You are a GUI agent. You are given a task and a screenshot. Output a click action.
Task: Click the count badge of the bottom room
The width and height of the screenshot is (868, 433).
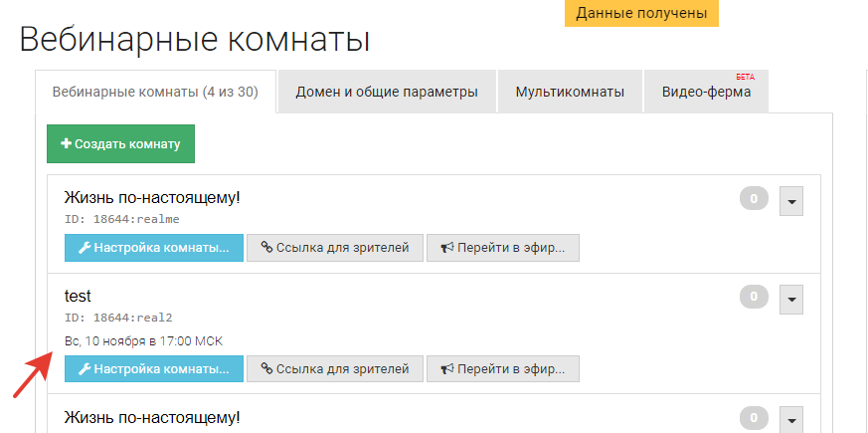(754, 417)
